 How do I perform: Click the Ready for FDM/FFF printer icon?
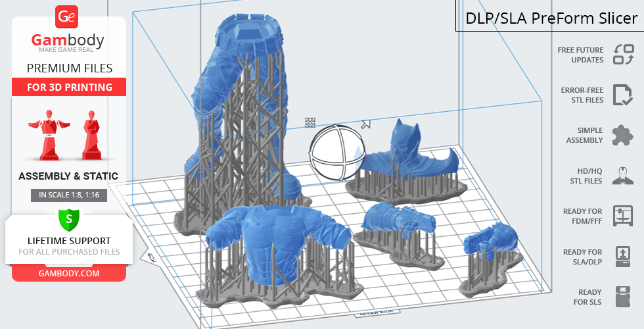[x=622, y=216]
